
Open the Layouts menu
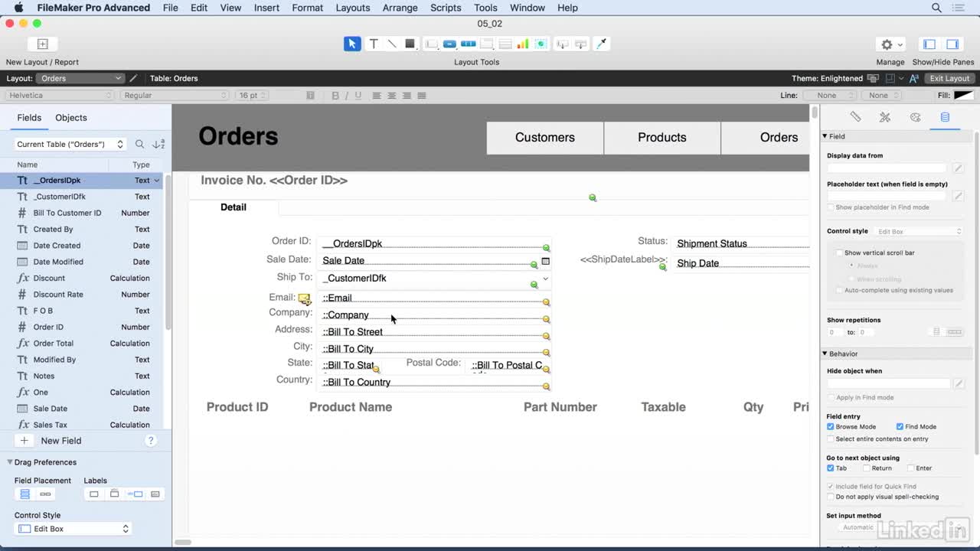(352, 8)
